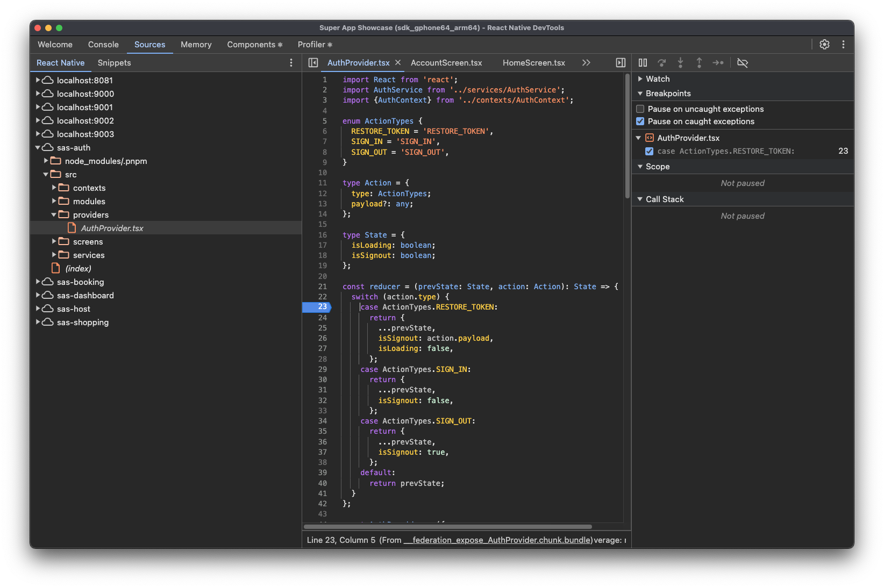Disable the RESTORE_TOKEN breakpoint checkbox
This screenshot has width=884, height=588.
coord(650,151)
